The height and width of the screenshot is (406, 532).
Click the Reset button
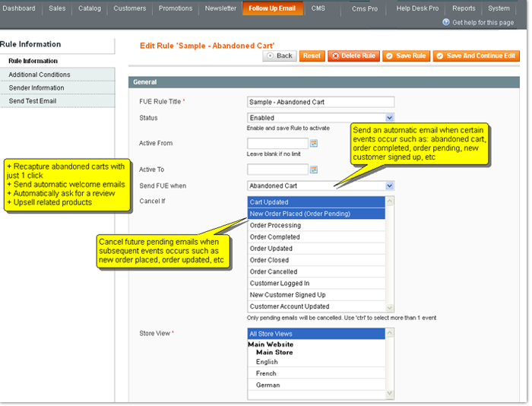pos(312,56)
